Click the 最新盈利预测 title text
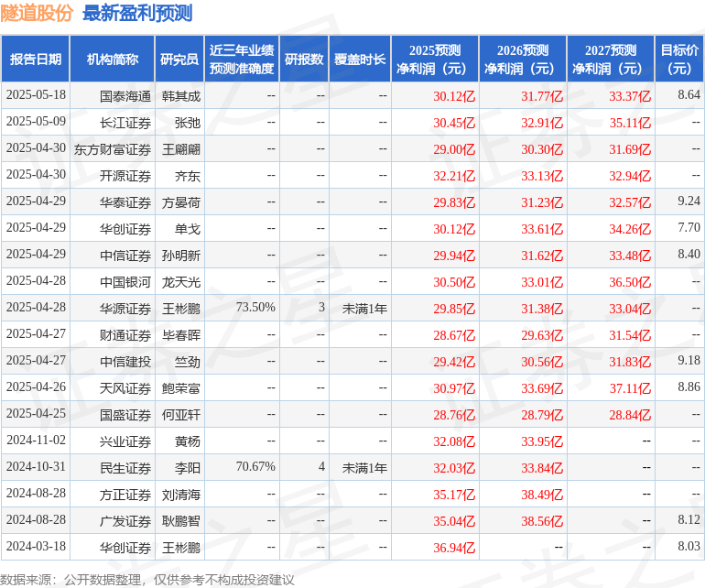The image size is (705, 588). point(137,13)
